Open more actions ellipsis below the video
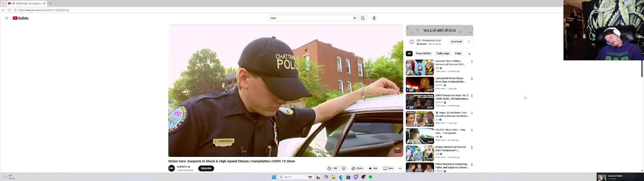Screen dimensions: 644x181 (x=400, y=168)
